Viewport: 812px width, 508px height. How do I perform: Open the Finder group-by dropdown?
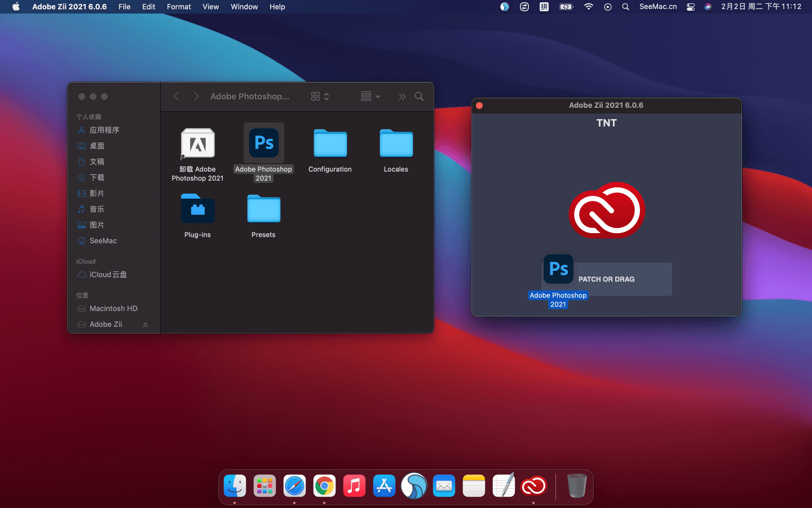pos(370,97)
